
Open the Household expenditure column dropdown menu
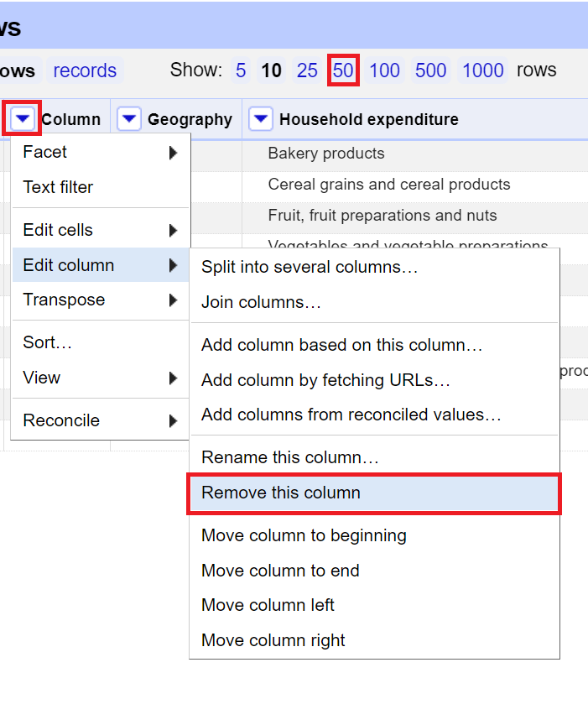click(x=261, y=118)
